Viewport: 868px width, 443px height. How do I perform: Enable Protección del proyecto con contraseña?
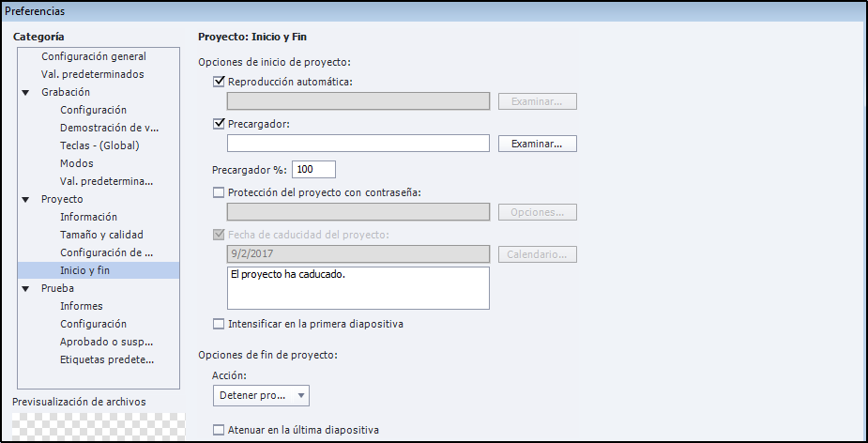pos(220,192)
